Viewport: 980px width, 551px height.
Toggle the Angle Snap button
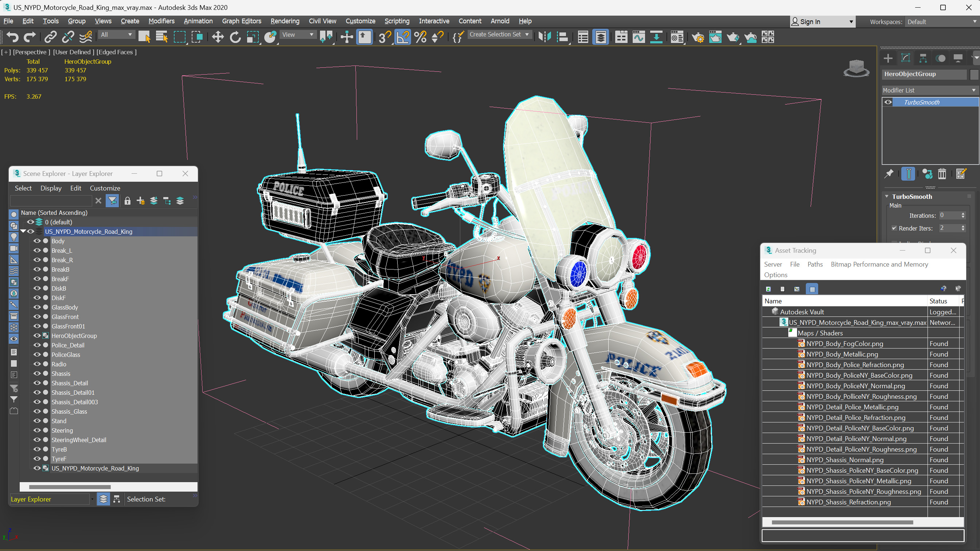pos(403,37)
